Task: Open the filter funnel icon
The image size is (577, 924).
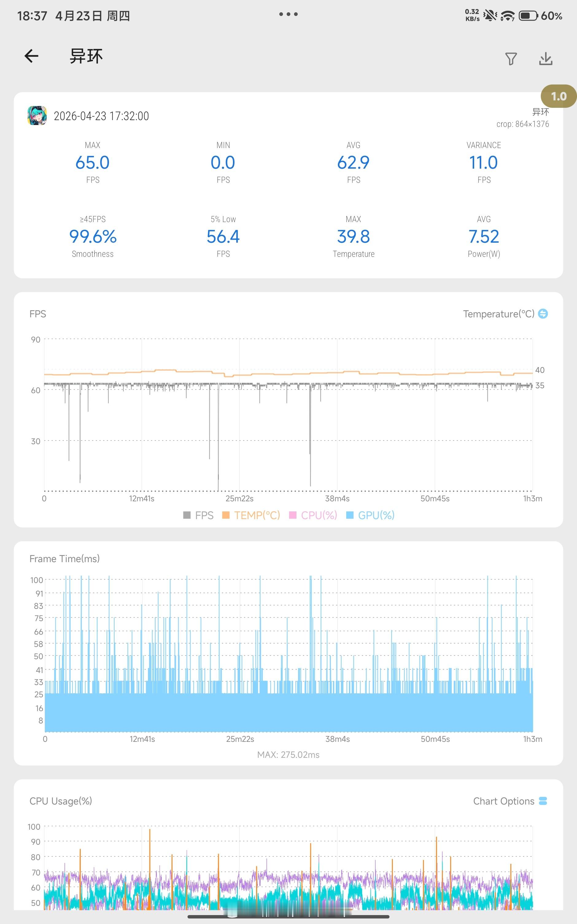Action: [511, 58]
